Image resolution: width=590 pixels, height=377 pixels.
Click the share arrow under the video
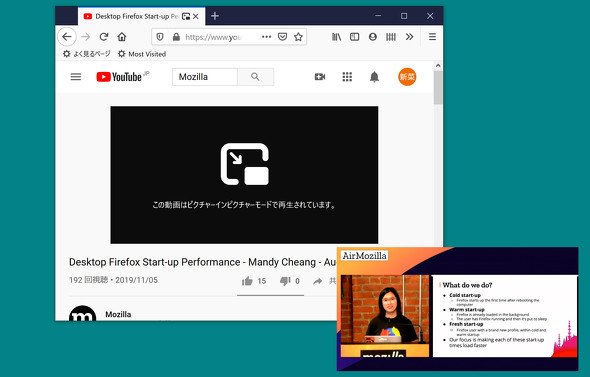[318, 281]
